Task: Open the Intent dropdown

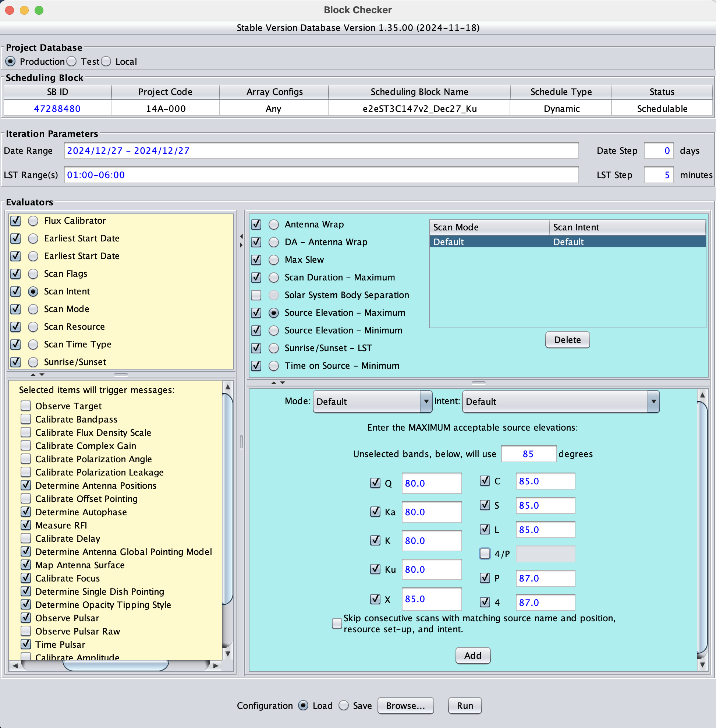Action: point(560,402)
